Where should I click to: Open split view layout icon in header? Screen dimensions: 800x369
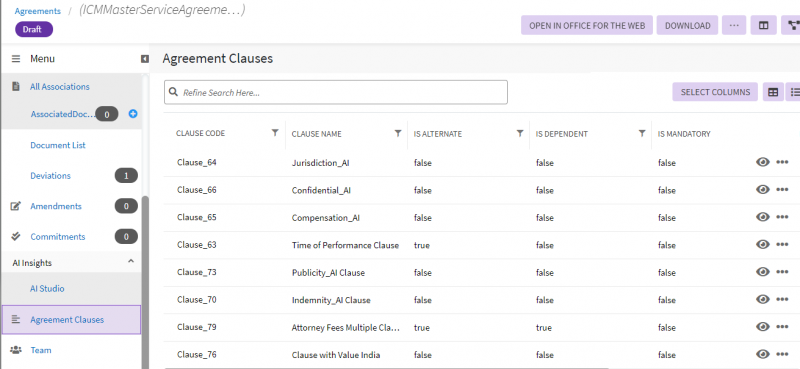point(763,25)
